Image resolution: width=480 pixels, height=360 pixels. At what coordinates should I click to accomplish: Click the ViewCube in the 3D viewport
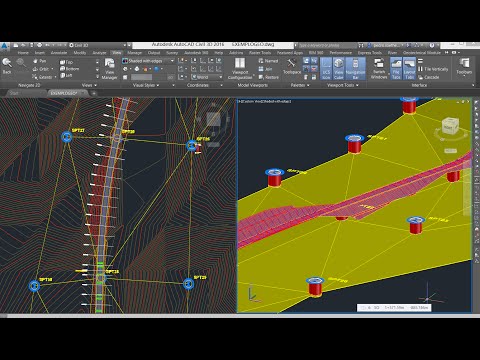coord(449,126)
